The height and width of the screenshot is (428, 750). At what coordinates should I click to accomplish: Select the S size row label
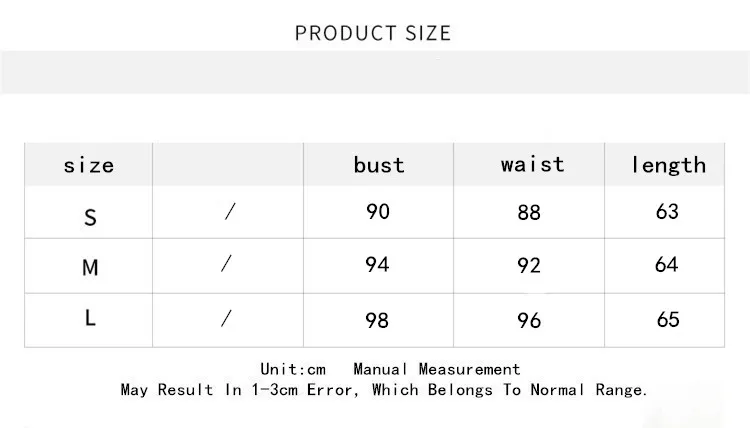point(90,218)
